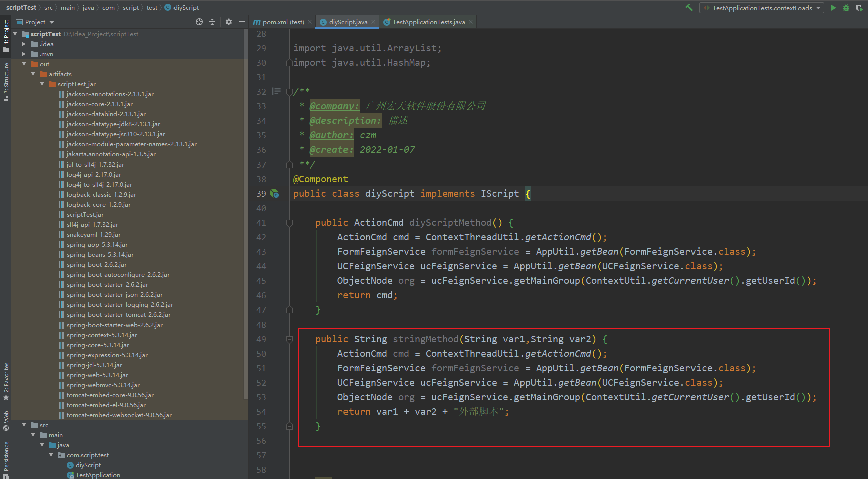Screen dimensions: 868x479
Task: Start debugging with the bug icon
Action: click(846, 8)
